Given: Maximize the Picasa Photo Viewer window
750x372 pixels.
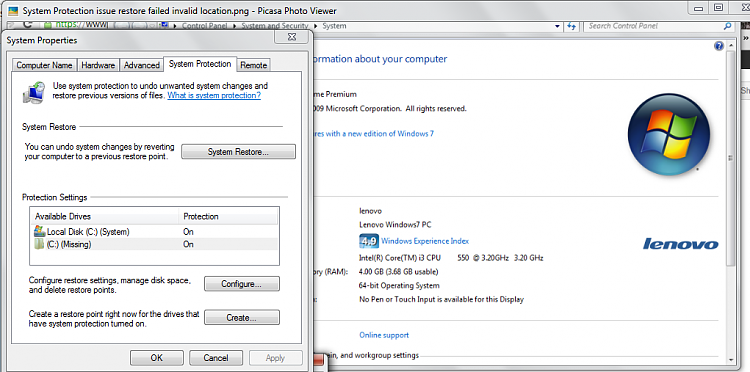Looking at the screenshot, I should (x=718, y=8).
